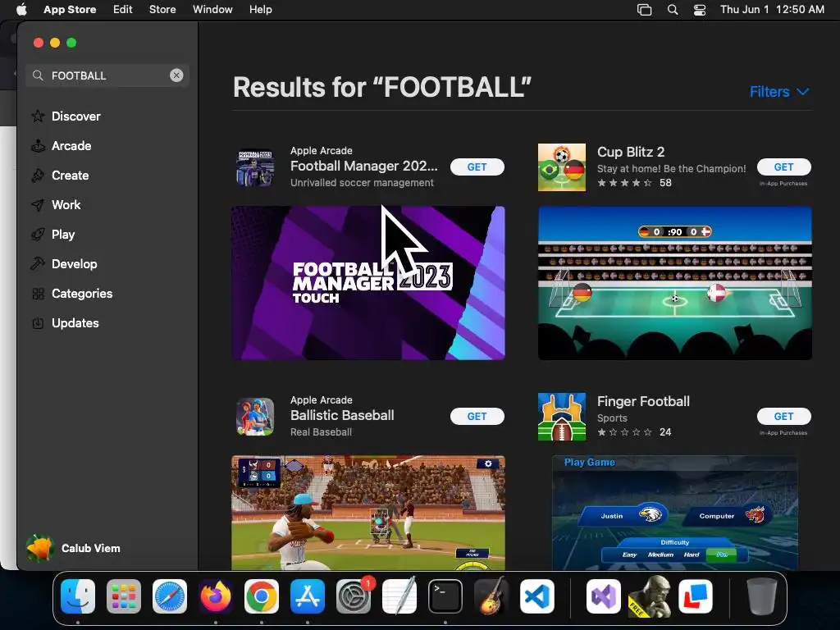
Task: Open Cup Blitz 2 gameplay screenshot
Action: pos(675,283)
